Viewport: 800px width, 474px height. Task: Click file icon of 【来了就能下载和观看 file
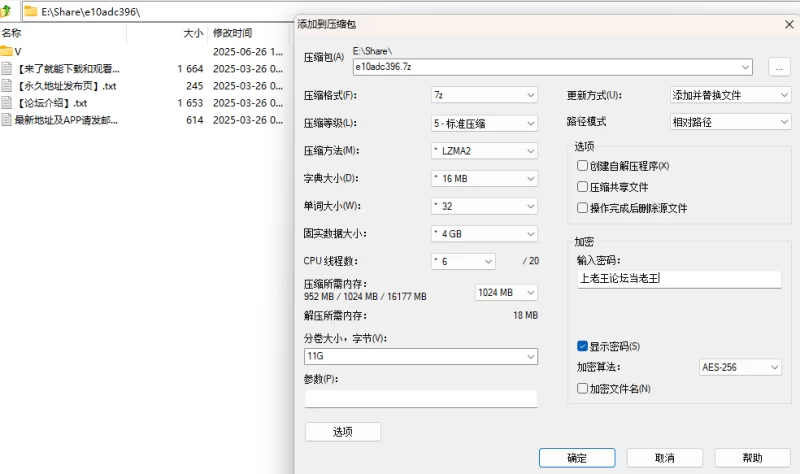coord(6,68)
